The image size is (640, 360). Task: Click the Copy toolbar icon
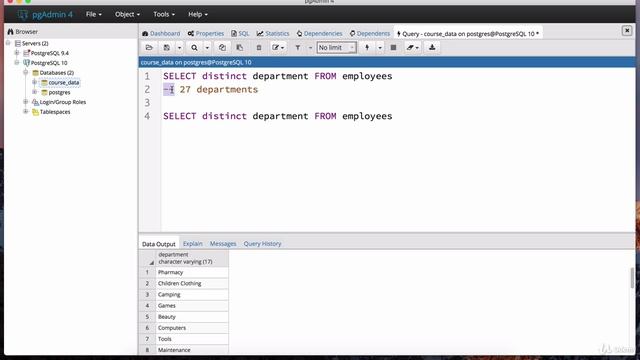(222, 48)
